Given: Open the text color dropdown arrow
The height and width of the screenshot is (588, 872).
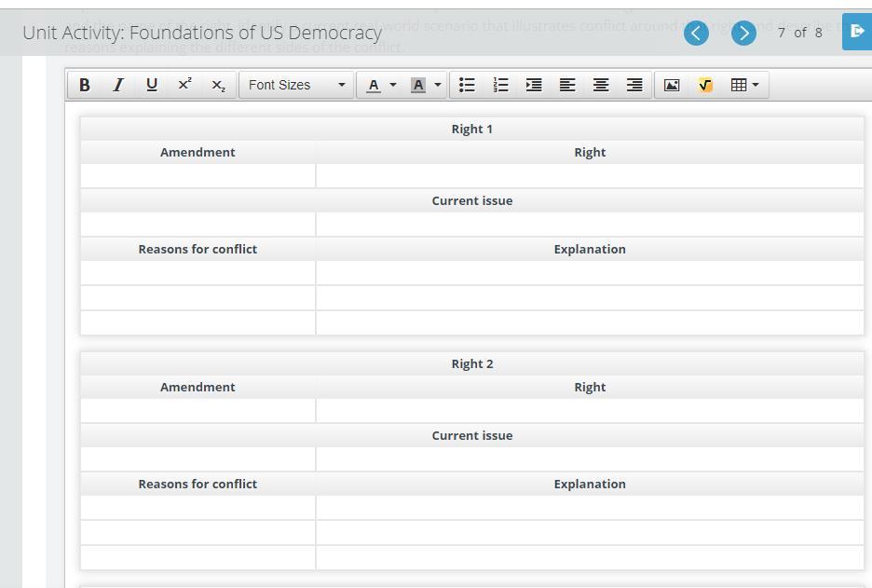Looking at the screenshot, I should [393, 85].
